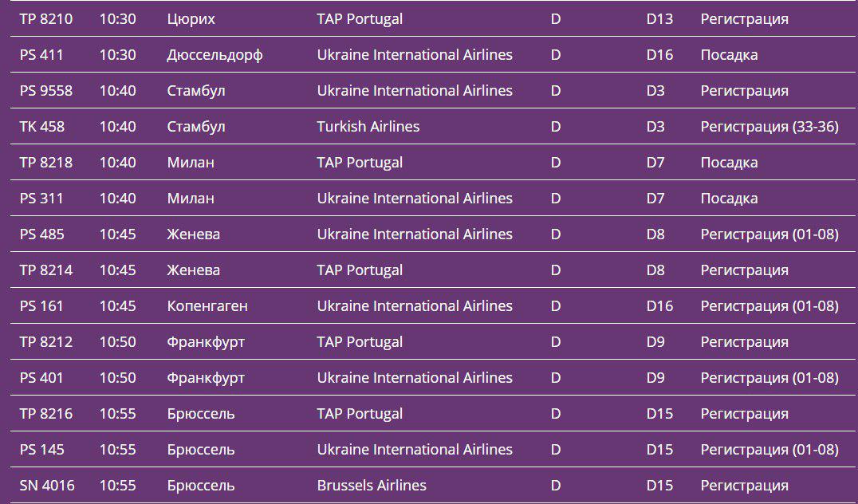
Task: Open flight TP 8214 details
Action: pos(46,270)
